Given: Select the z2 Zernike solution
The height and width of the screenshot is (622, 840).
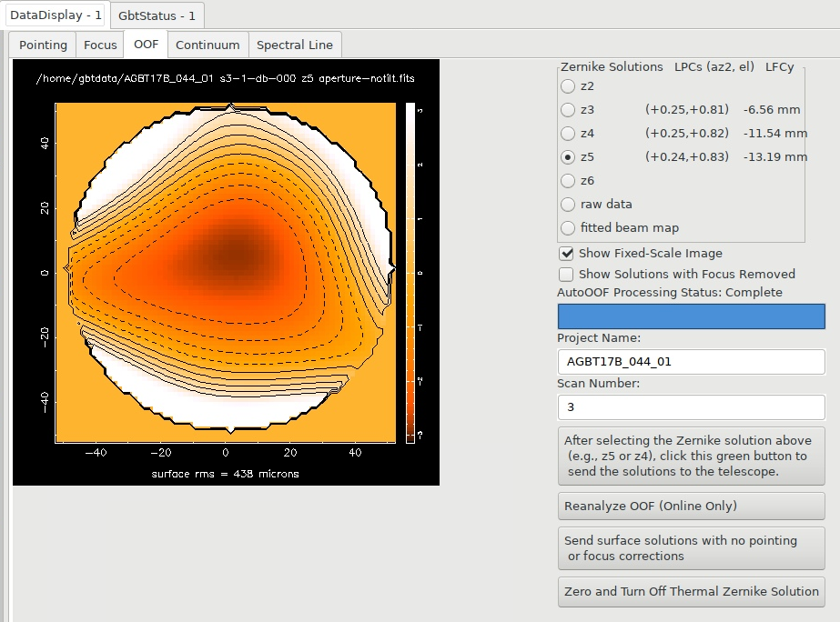Looking at the screenshot, I should pos(567,86).
